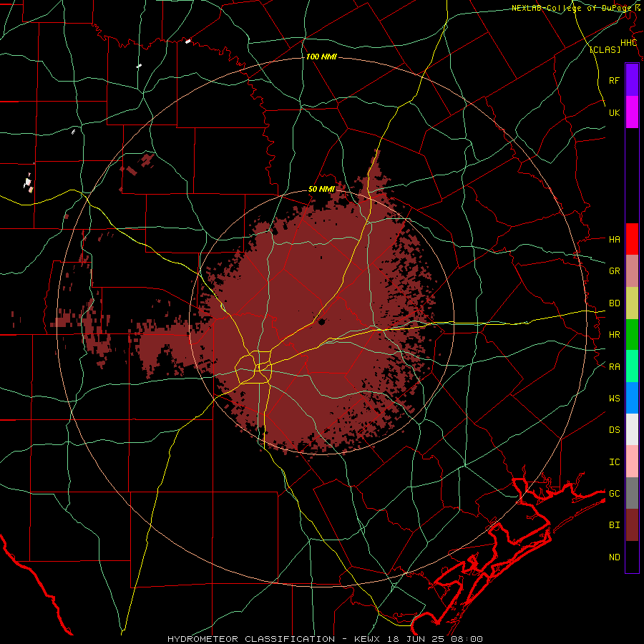The width and height of the screenshot is (644, 644).
Task: Click the IC legend label
Action: click(614, 462)
